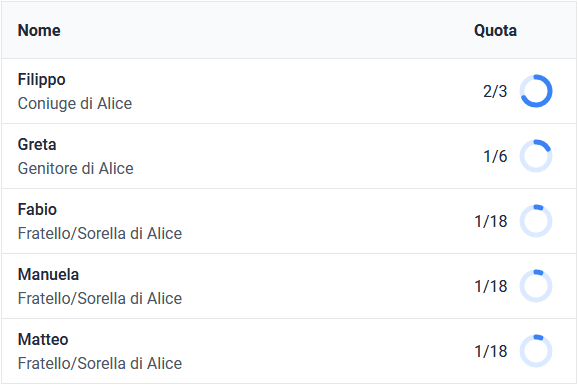Click the Quota column header
This screenshot has height=385, width=578.
(x=495, y=30)
